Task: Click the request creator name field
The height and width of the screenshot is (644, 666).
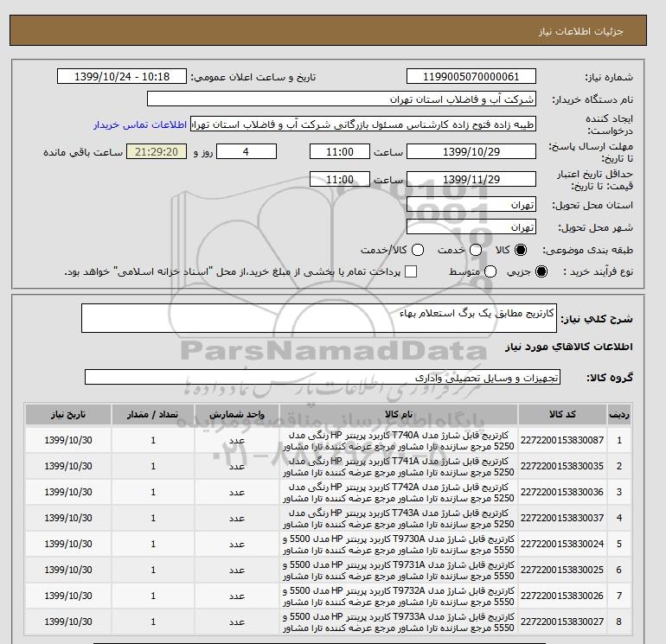Action: (363, 124)
